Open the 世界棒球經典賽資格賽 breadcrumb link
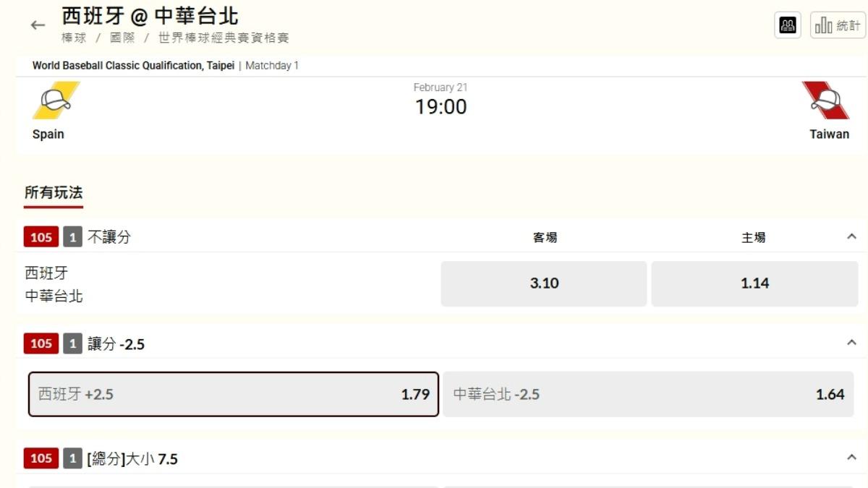 (224, 38)
